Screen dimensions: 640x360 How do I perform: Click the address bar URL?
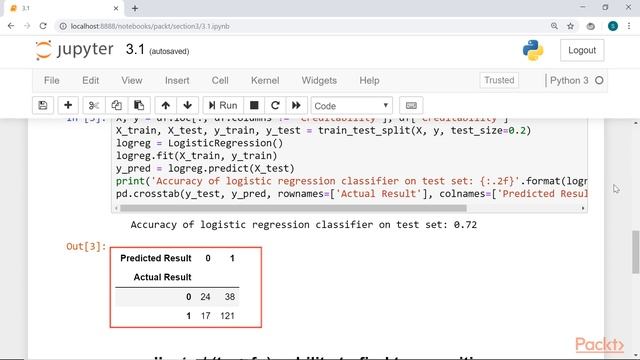click(150, 26)
